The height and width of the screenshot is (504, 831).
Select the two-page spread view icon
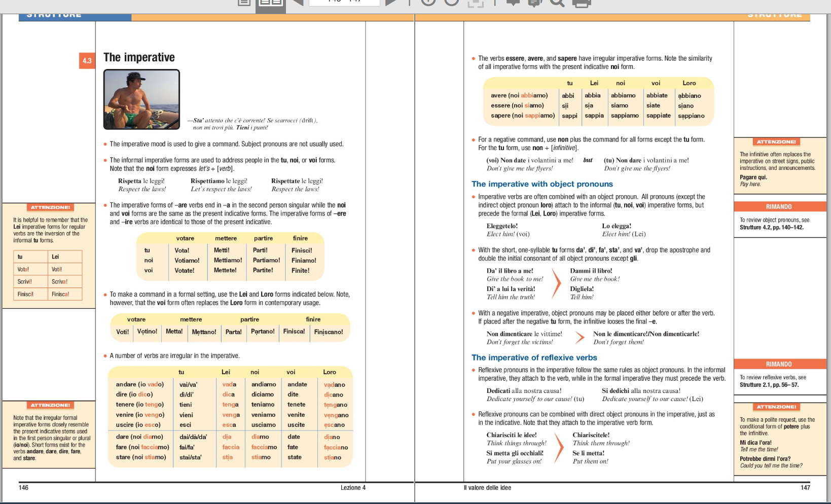pyautogui.click(x=270, y=3)
